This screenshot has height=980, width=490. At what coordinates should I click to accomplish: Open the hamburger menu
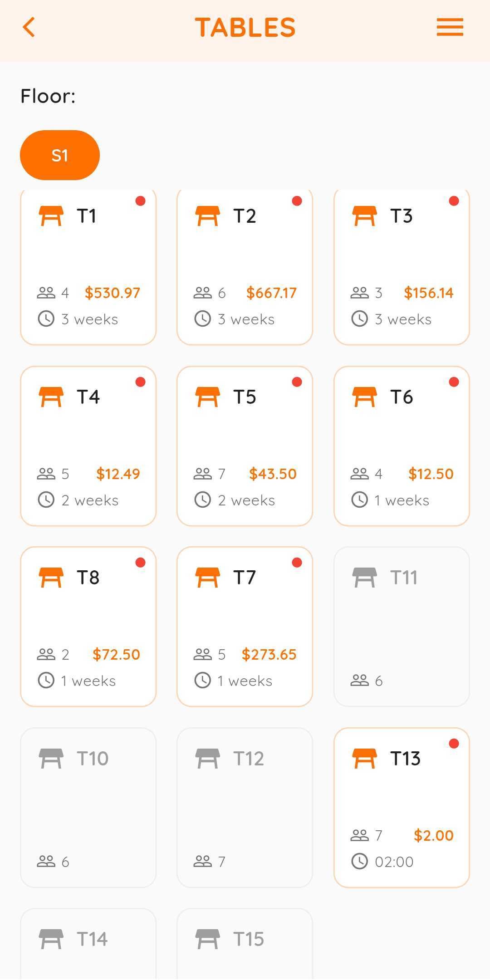pos(450,27)
